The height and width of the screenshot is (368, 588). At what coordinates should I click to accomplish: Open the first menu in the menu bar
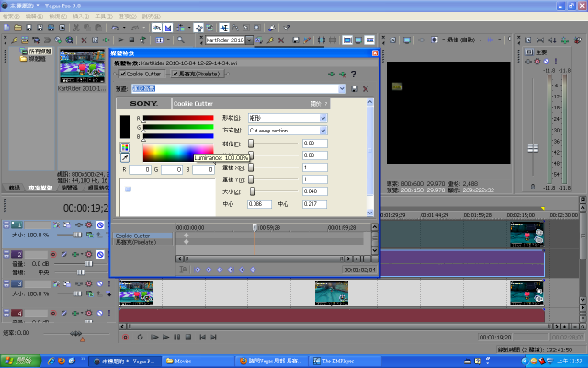click(11, 17)
